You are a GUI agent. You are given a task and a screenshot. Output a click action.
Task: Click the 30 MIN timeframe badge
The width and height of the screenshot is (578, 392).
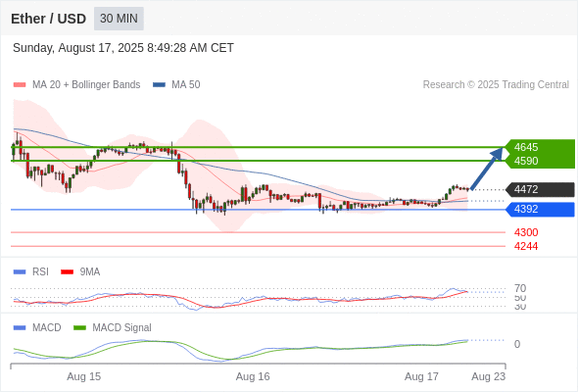click(119, 19)
